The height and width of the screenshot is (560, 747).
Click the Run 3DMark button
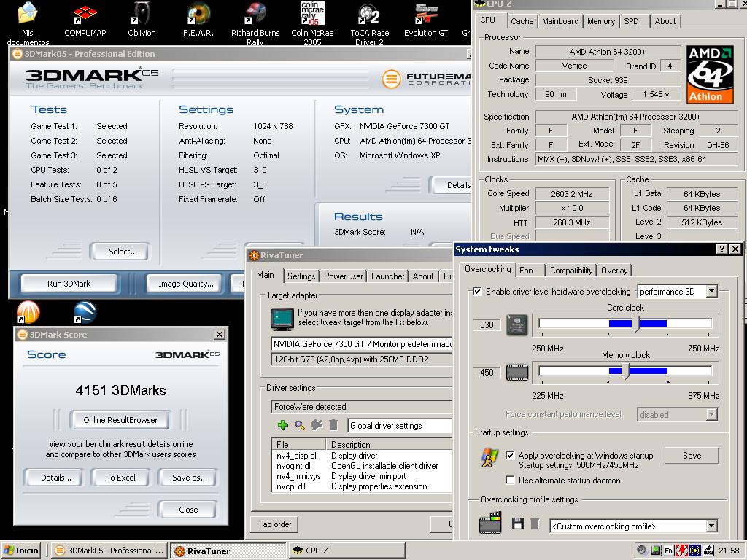[69, 284]
